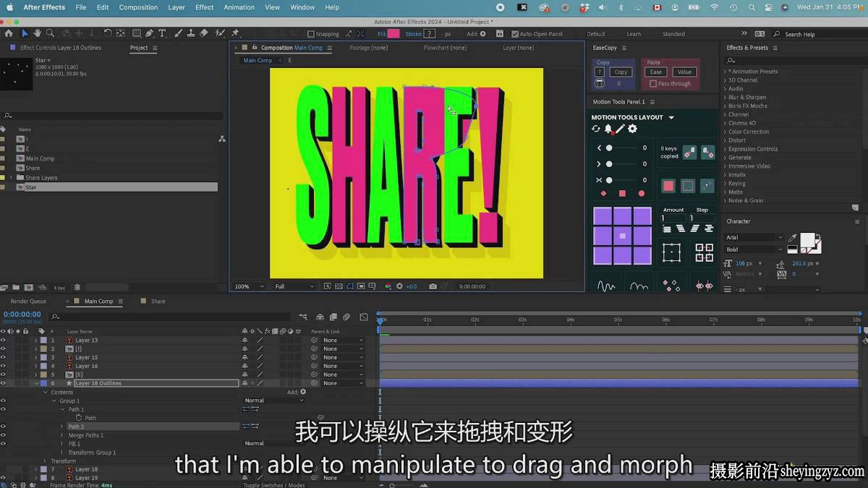Open the Arial font family dropdown
The width and height of the screenshot is (868, 488).
click(x=754, y=237)
